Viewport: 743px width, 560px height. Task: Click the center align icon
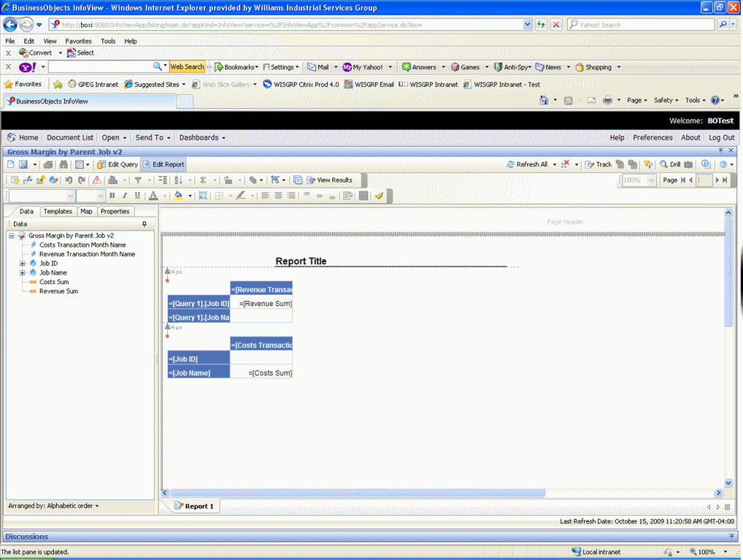(278, 196)
